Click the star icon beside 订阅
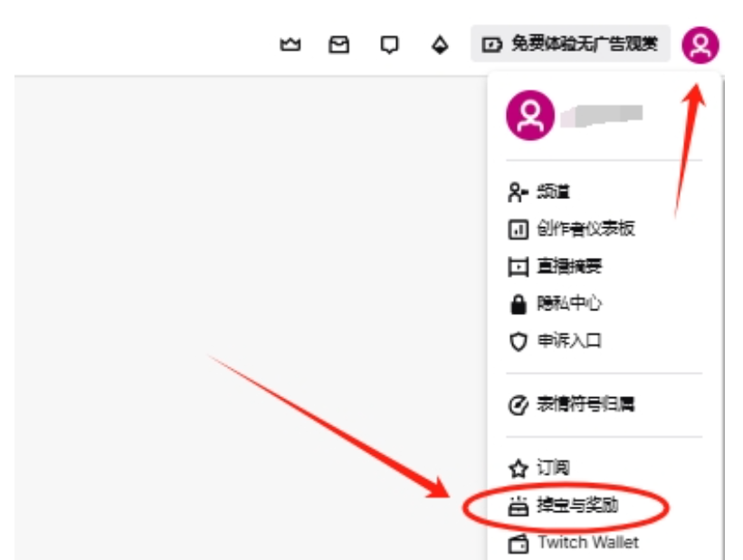Screen dimensions: 743x560 click(x=518, y=469)
